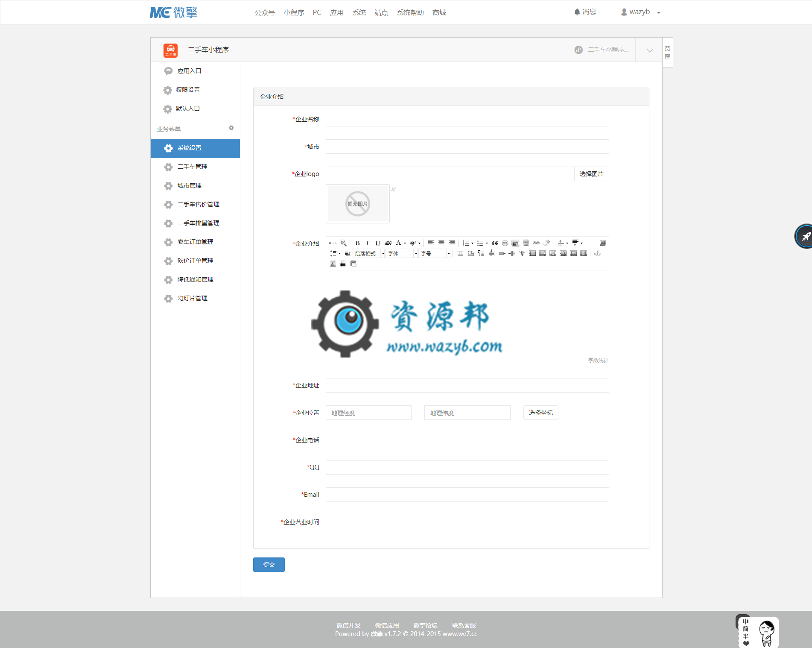Toggle strikethrough formatting

tap(388, 243)
